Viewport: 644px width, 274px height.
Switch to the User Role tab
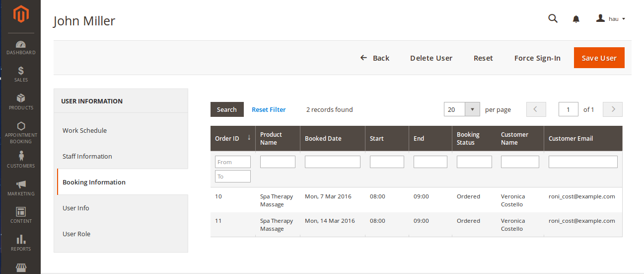click(x=76, y=234)
